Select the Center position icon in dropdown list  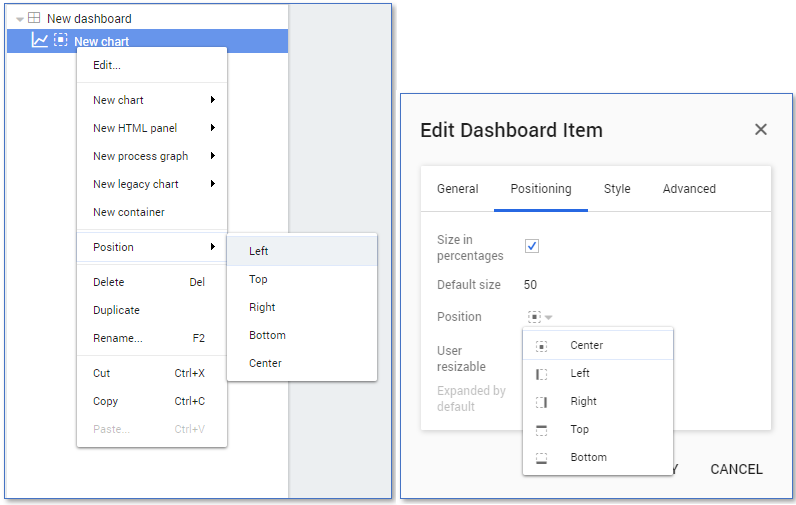pos(541,346)
